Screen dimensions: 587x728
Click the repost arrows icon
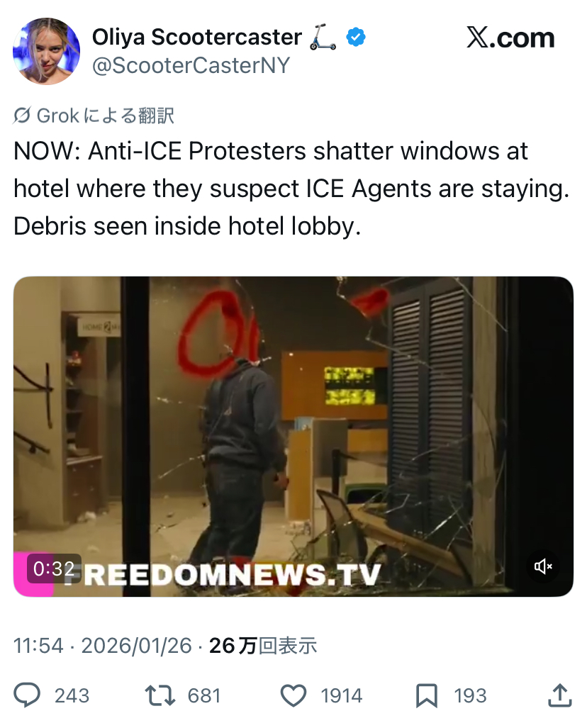(160, 695)
